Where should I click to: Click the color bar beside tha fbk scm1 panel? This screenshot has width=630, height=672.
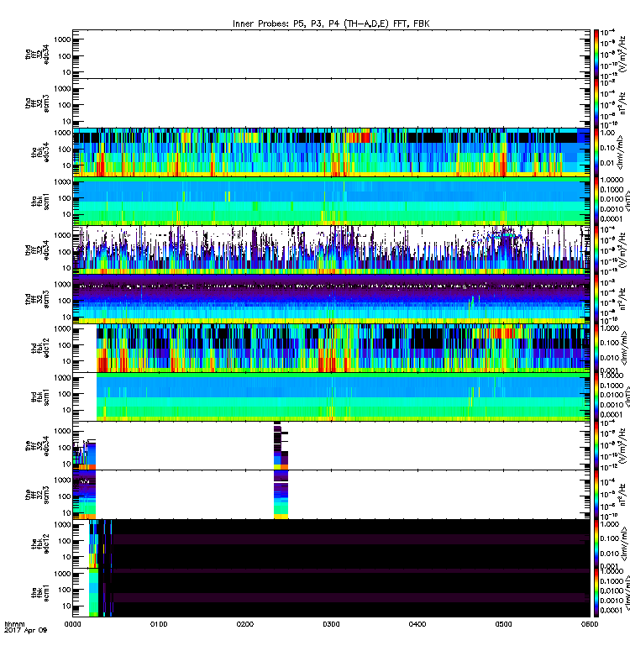[x=596, y=201]
